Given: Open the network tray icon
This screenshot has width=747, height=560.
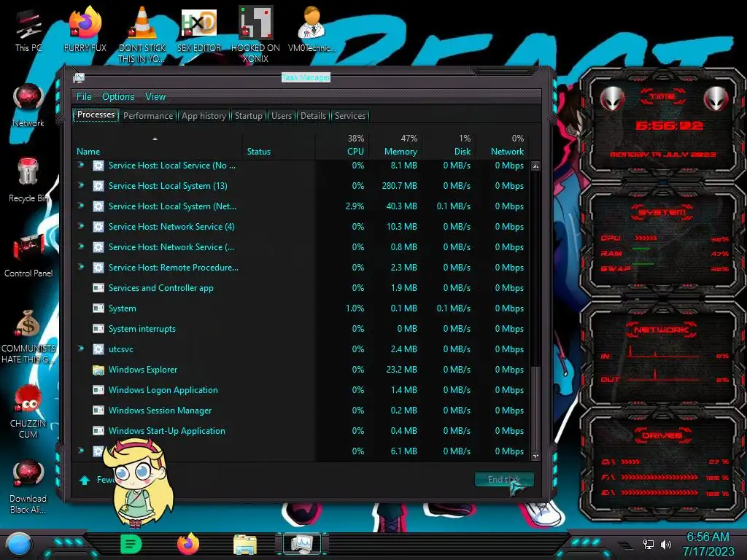Looking at the screenshot, I should pyautogui.click(x=649, y=544).
